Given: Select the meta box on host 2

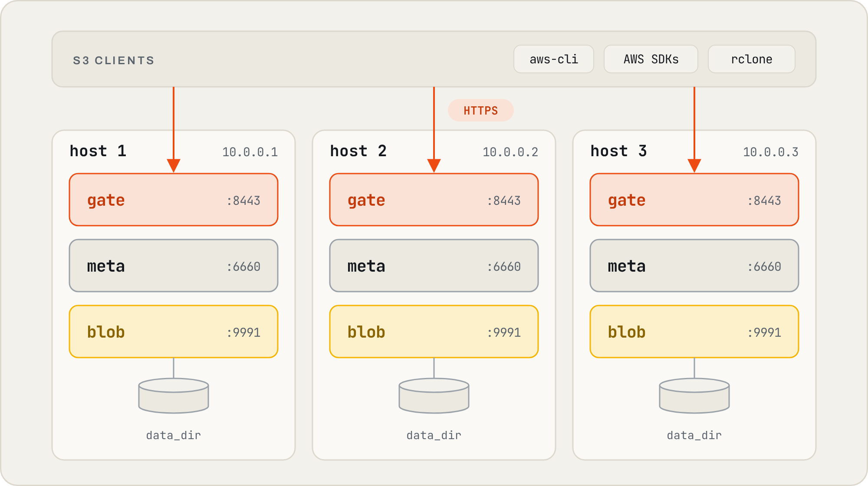Looking at the screenshot, I should (x=434, y=266).
